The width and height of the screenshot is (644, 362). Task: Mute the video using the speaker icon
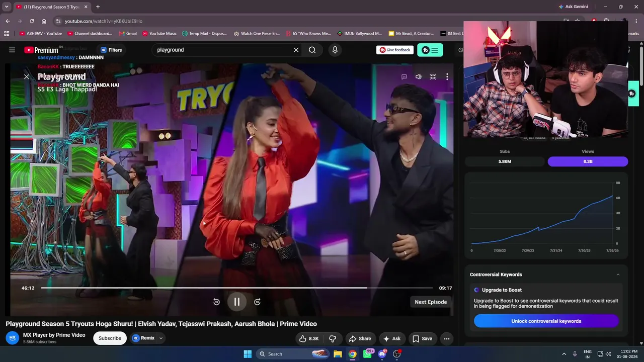[418, 77]
